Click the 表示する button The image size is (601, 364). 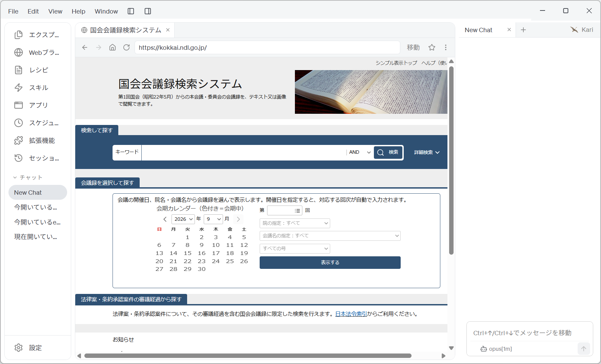click(x=330, y=262)
